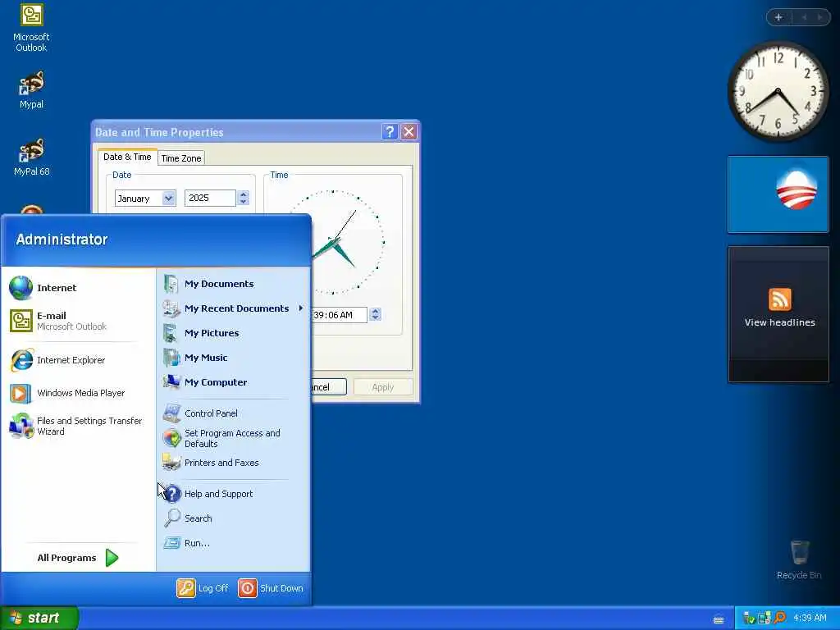Launch Windows Media Player

point(78,393)
